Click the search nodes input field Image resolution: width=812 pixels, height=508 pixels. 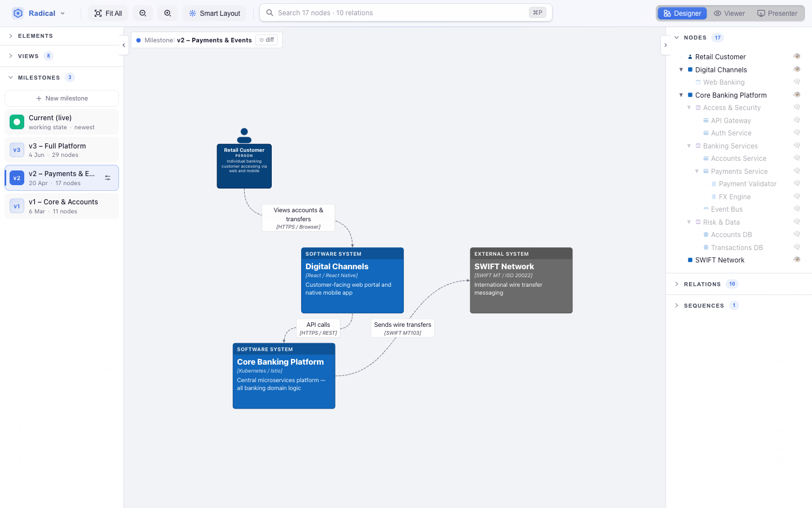tap(406, 12)
